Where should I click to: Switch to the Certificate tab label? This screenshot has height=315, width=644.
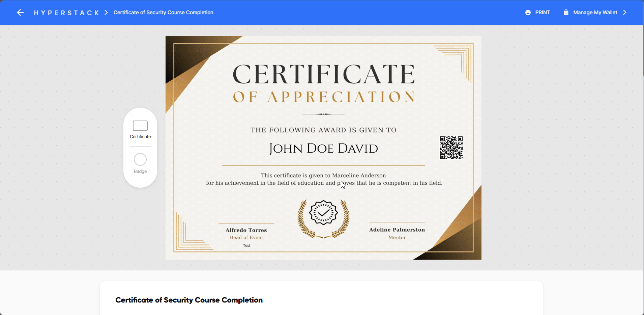coord(140,137)
